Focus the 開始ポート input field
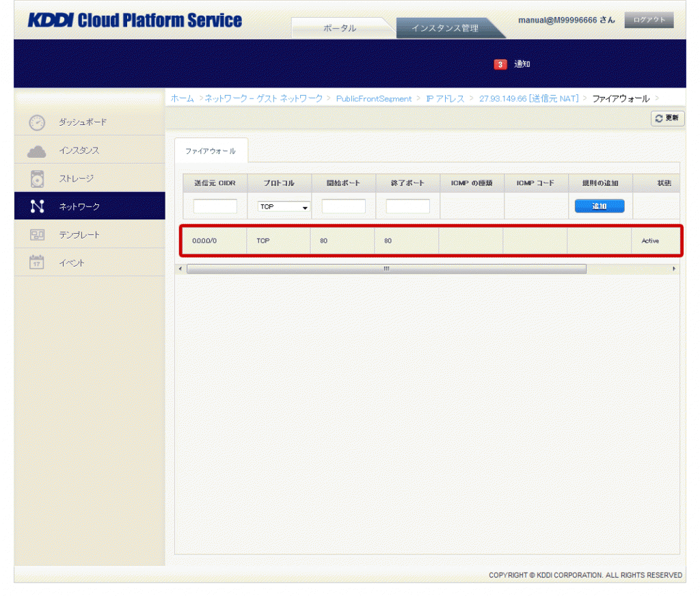This screenshot has width=700, height=596. click(x=344, y=206)
